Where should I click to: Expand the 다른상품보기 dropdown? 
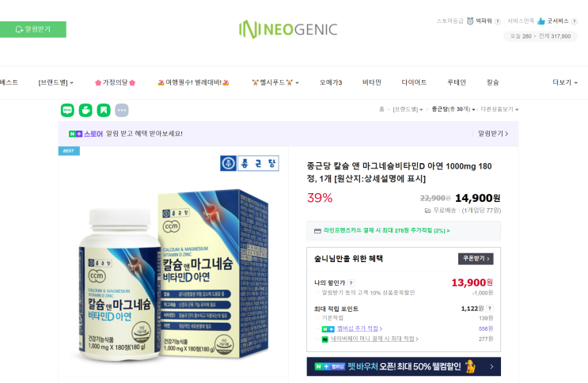coord(499,109)
